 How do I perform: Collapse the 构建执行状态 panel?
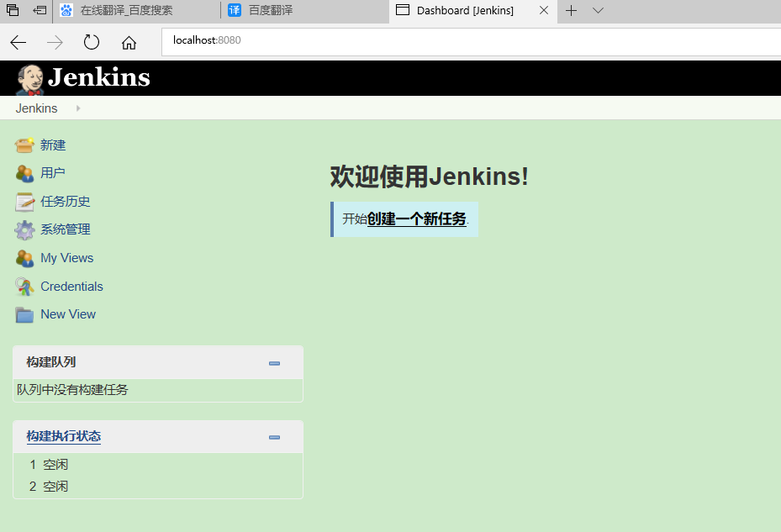click(274, 437)
